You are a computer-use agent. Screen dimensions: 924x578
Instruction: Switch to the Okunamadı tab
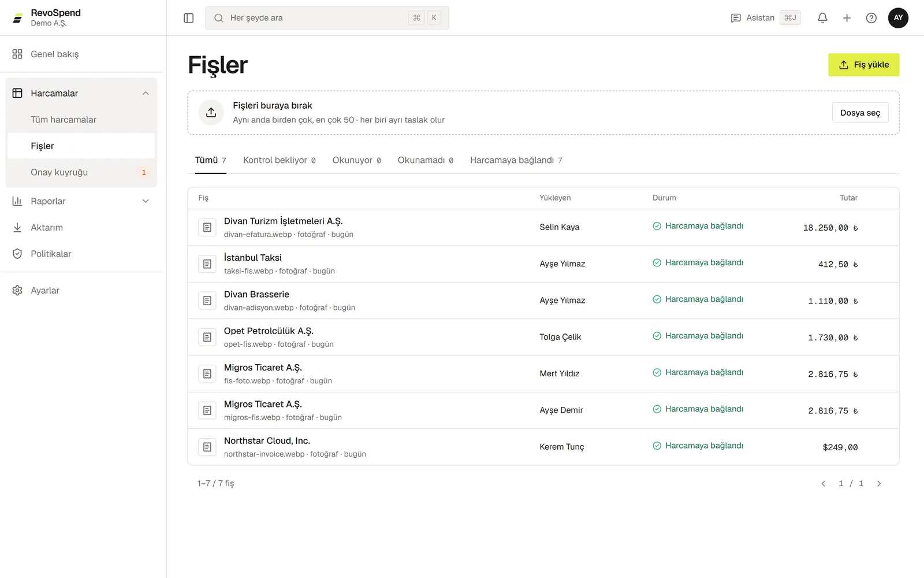click(x=426, y=161)
